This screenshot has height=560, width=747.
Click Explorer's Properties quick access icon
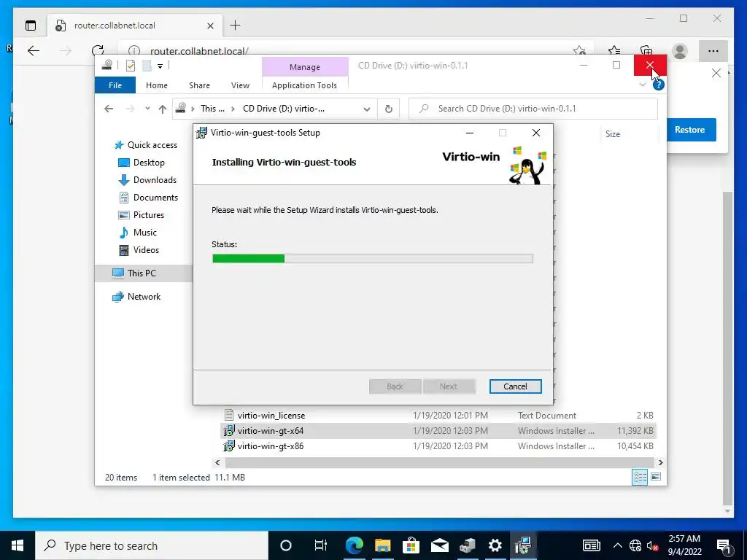(x=130, y=66)
